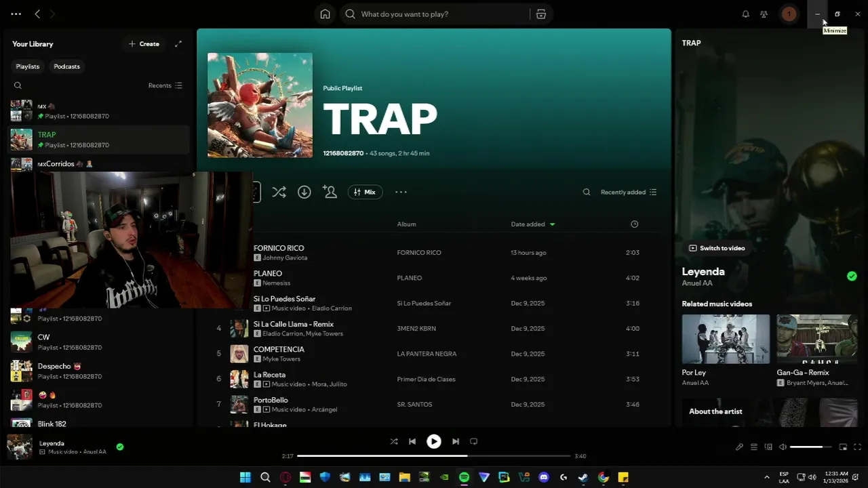Select the Playlists filter chip

(28, 66)
